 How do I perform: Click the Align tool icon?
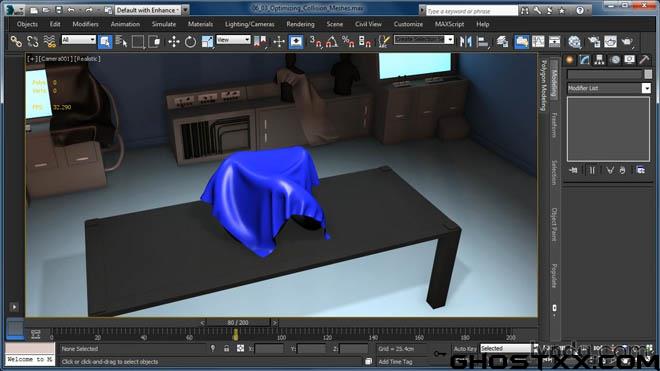[x=482, y=41]
